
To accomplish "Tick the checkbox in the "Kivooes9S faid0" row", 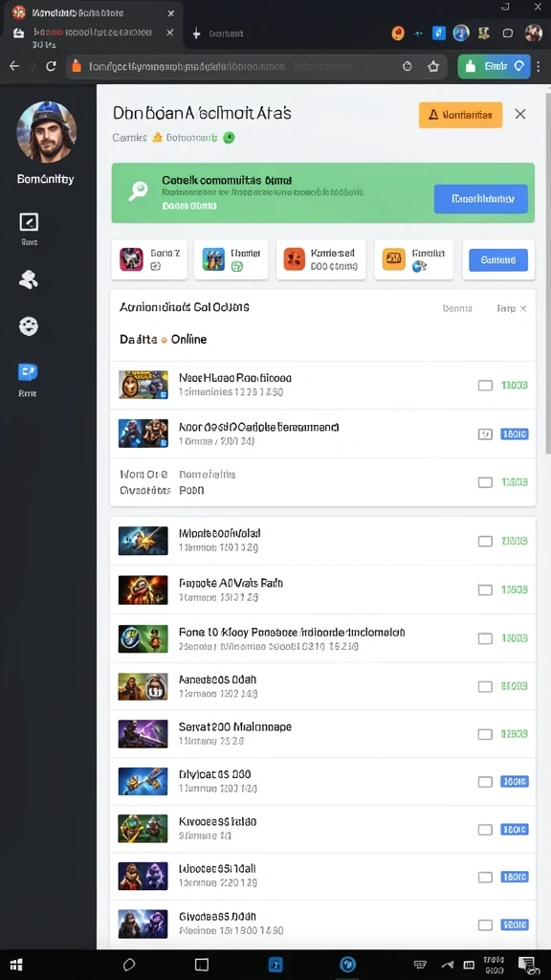I will pos(485,830).
